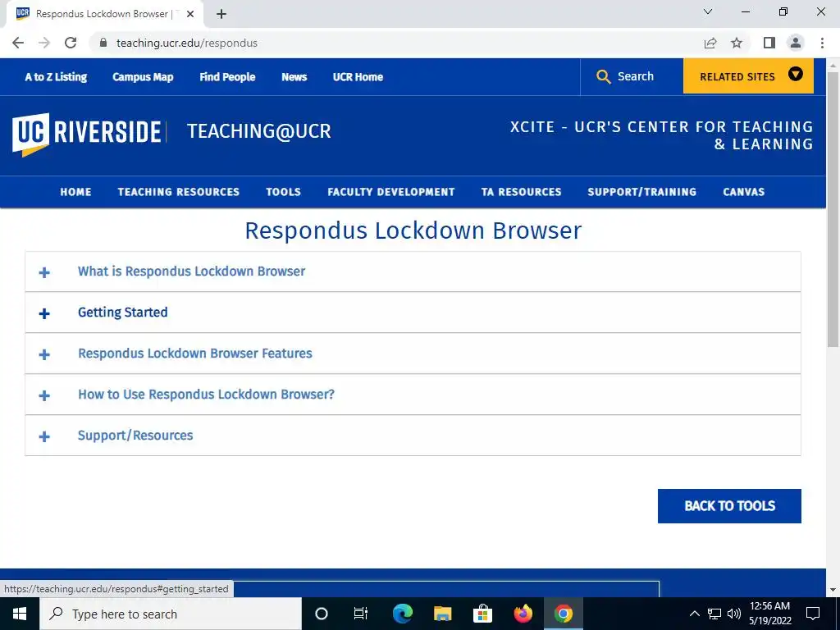Click the site Search magnifier icon

click(x=603, y=76)
